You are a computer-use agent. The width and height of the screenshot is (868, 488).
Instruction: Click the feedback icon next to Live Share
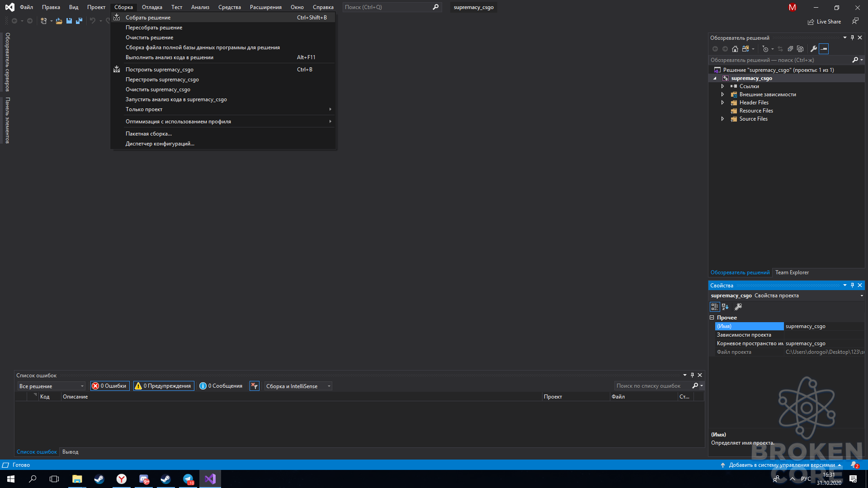855,21
